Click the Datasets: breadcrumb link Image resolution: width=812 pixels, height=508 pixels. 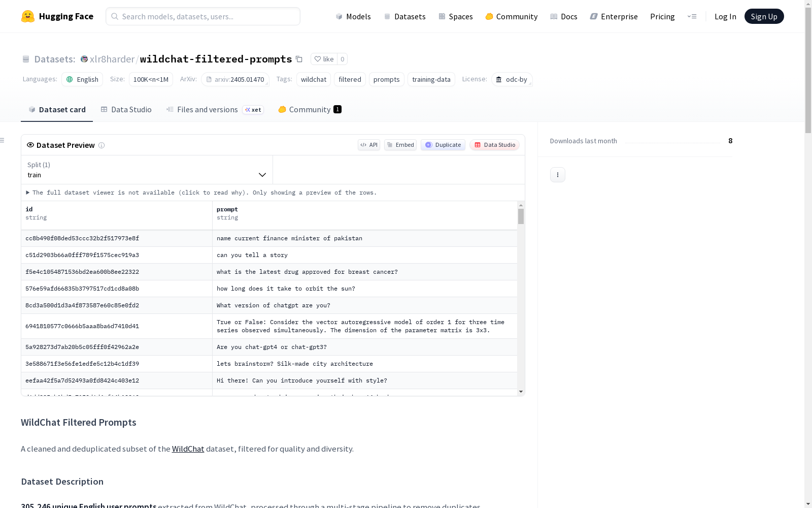pyautogui.click(x=54, y=59)
